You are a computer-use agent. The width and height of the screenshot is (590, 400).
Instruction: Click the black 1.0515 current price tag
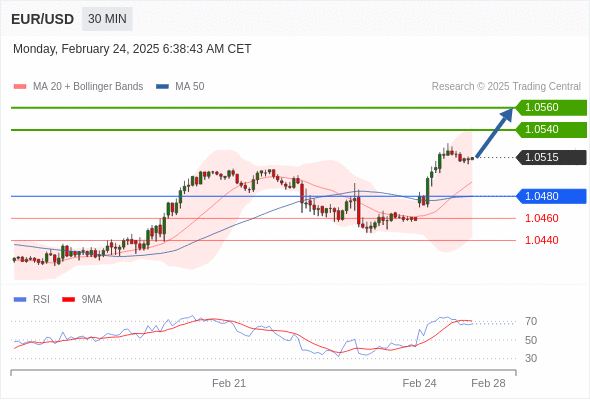pyautogui.click(x=551, y=157)
